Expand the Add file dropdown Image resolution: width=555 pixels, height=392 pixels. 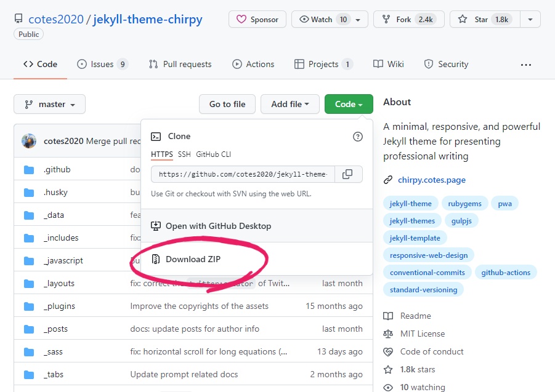(290, 104)
